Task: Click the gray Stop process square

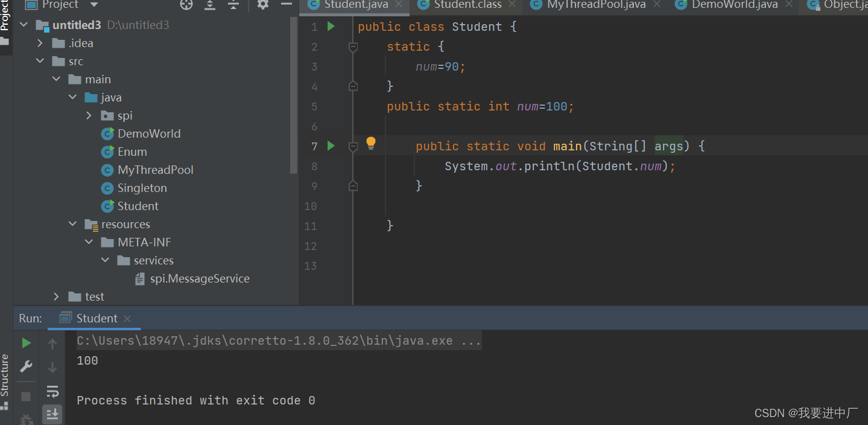Action: [x=26, y=397]
